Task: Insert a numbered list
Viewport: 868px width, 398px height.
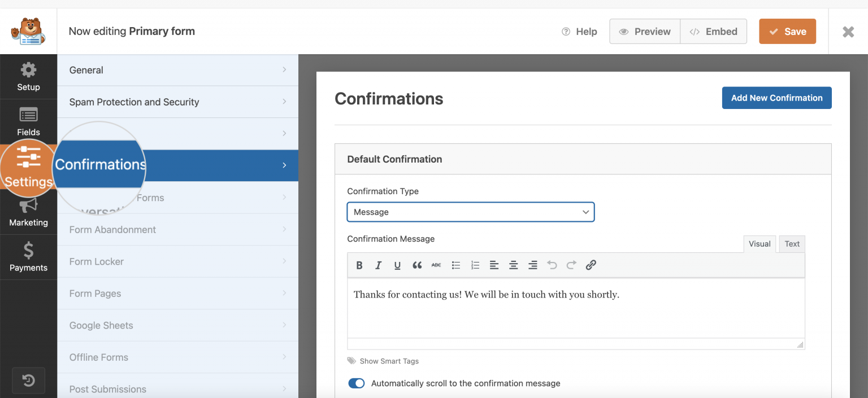Action: [x=475, y=265]
